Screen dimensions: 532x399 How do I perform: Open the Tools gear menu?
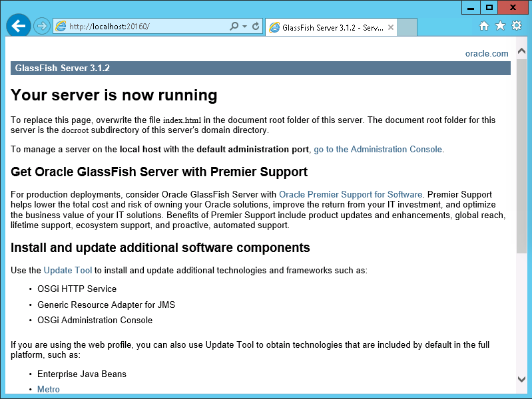coord(516,26)
